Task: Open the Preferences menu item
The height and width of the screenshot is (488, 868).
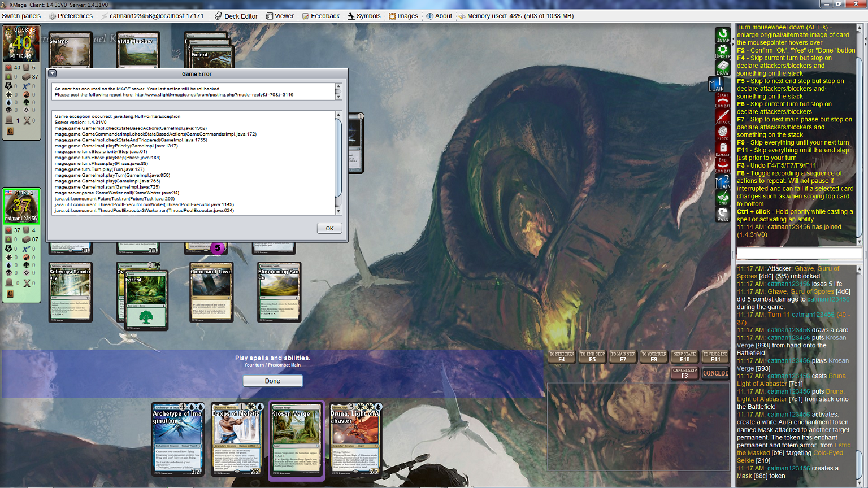Action: click(71, 16)
